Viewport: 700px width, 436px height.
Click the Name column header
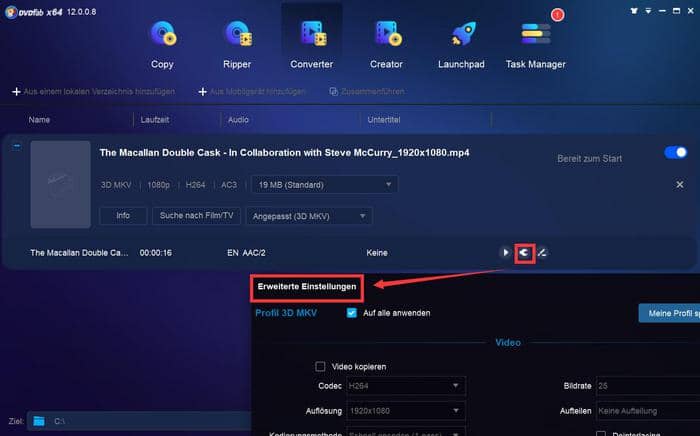point(39,120)
